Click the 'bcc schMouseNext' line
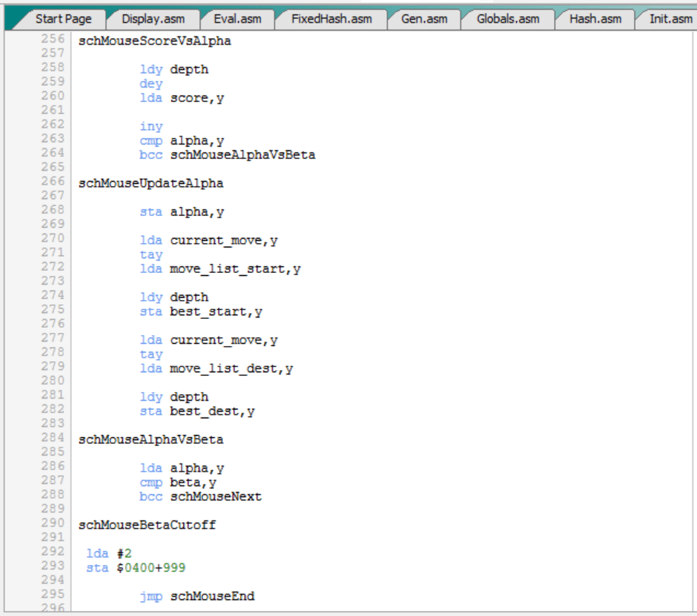Viewport: 697px width, 616px height. coord(200,497)
